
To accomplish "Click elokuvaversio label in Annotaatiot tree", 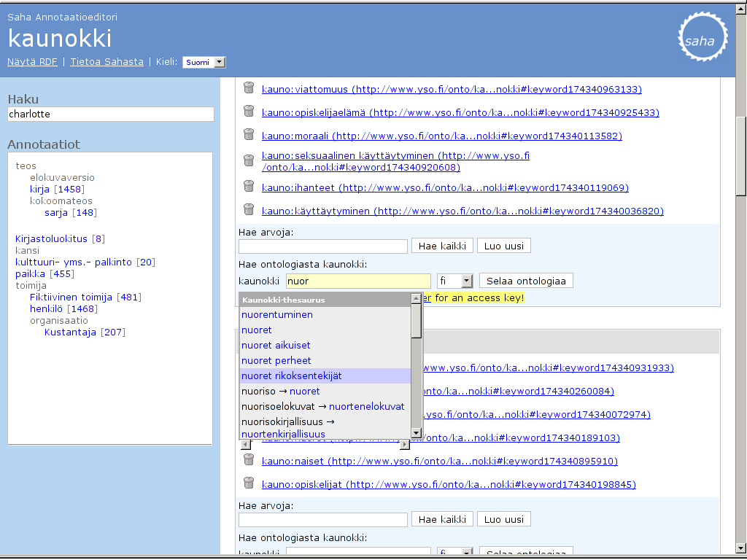I will coord(62,177).
